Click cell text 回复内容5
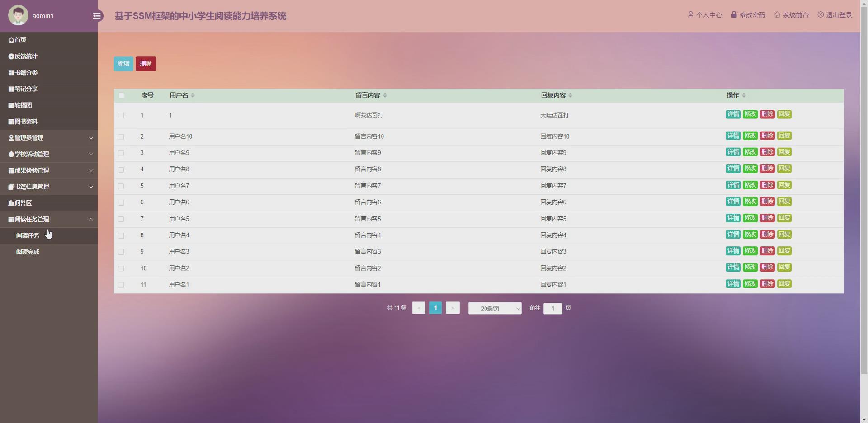The height and width of the screenshot is (423, 868). click(553, 219)
